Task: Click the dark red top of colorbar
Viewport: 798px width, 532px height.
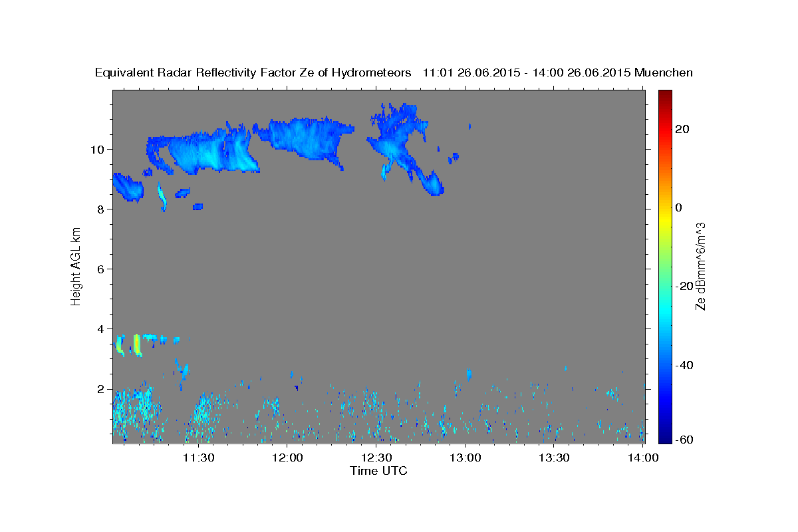Action: 664,94
